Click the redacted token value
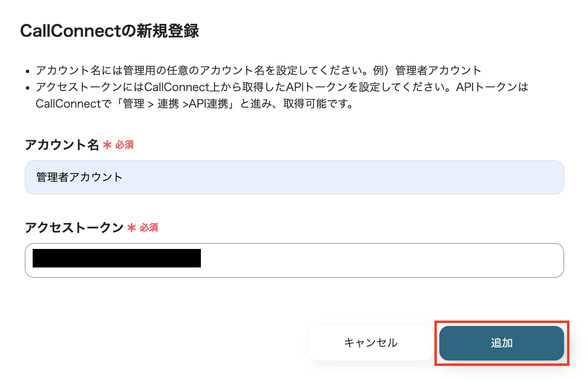The image size is (588, 381). [x=116, y=258]
